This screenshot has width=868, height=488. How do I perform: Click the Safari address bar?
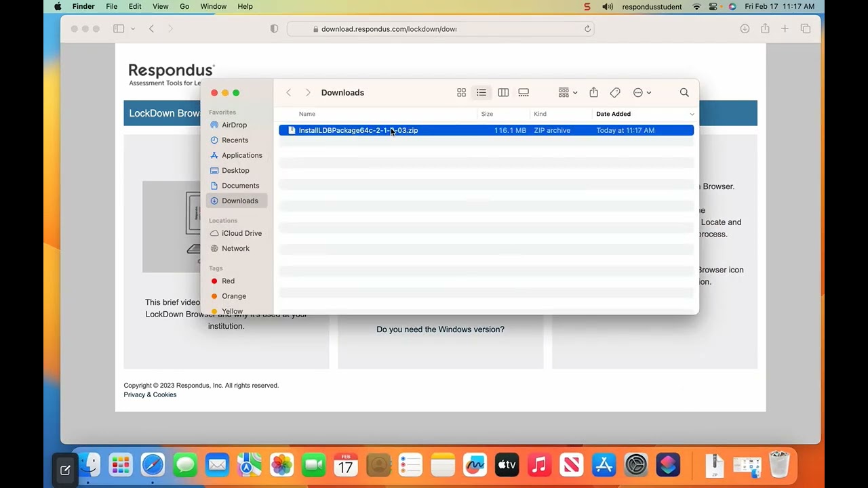440,29
